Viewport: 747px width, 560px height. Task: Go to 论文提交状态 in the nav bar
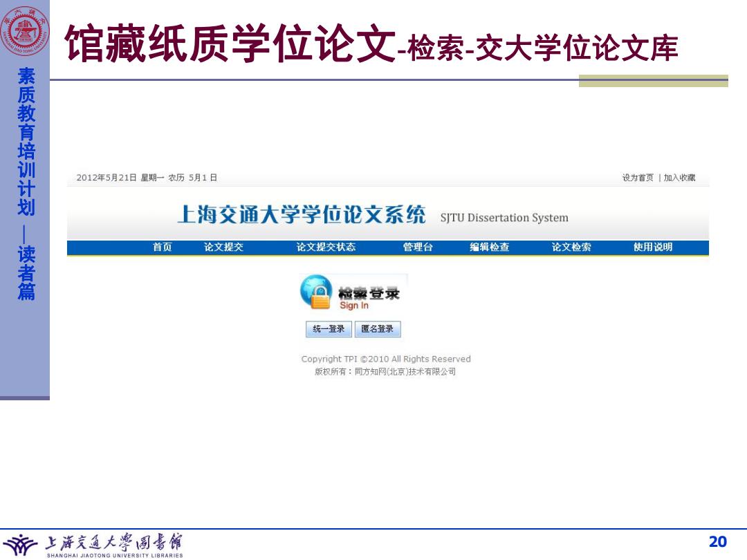tap(326, 247)
